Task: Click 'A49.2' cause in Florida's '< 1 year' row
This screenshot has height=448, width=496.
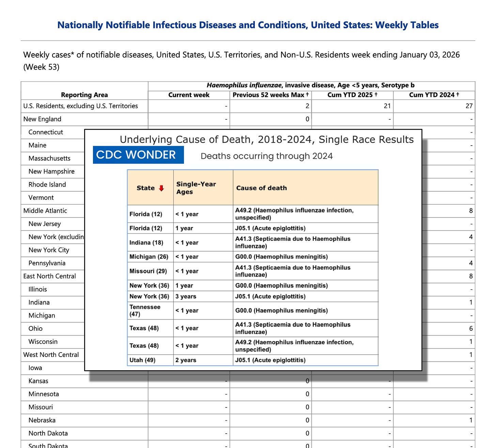Action: click(294, 214)
